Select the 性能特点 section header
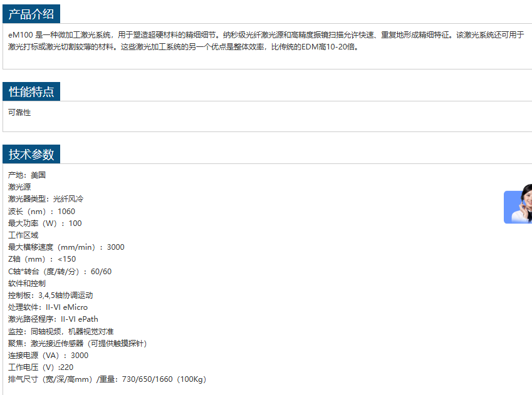Screen dimensions: 532x395 point(31,91)
